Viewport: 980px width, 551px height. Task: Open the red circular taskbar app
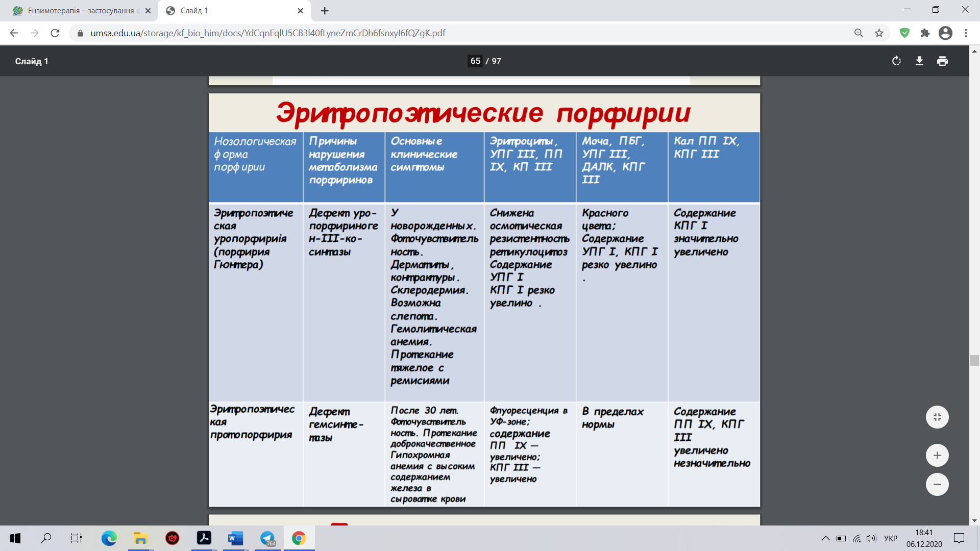pyautogui.click(x=172, y=538)
